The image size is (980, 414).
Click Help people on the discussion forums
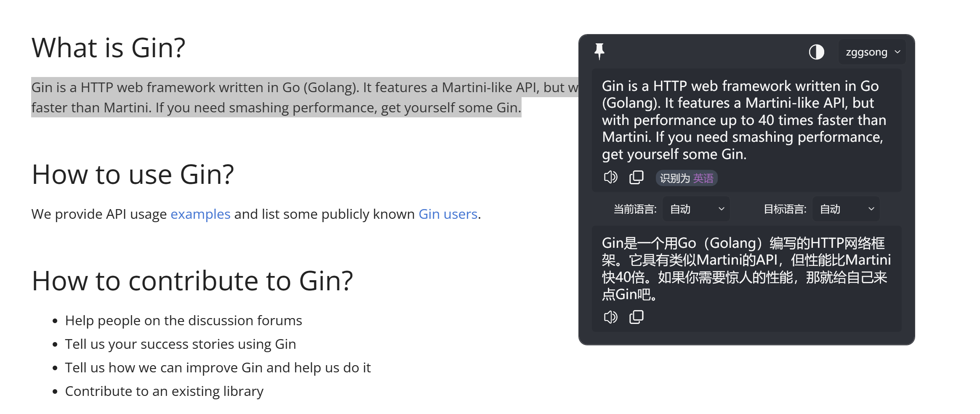pyautogui.click(x=184, y=321)
